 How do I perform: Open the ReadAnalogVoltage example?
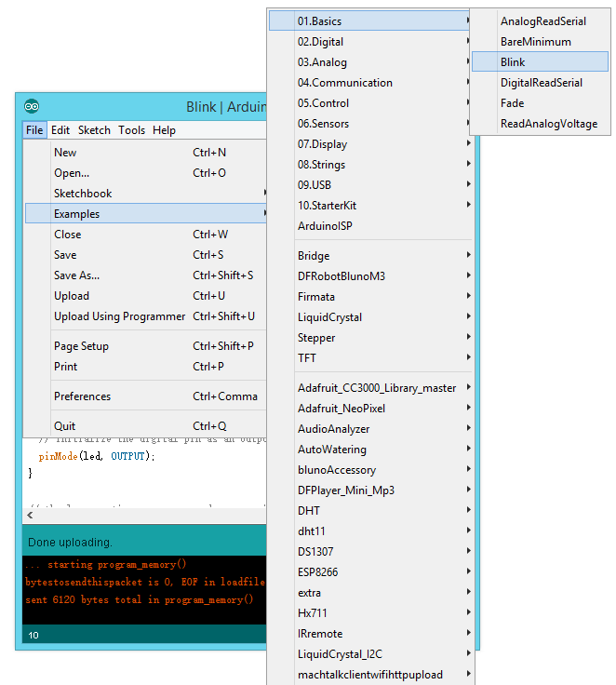point(540,124)
